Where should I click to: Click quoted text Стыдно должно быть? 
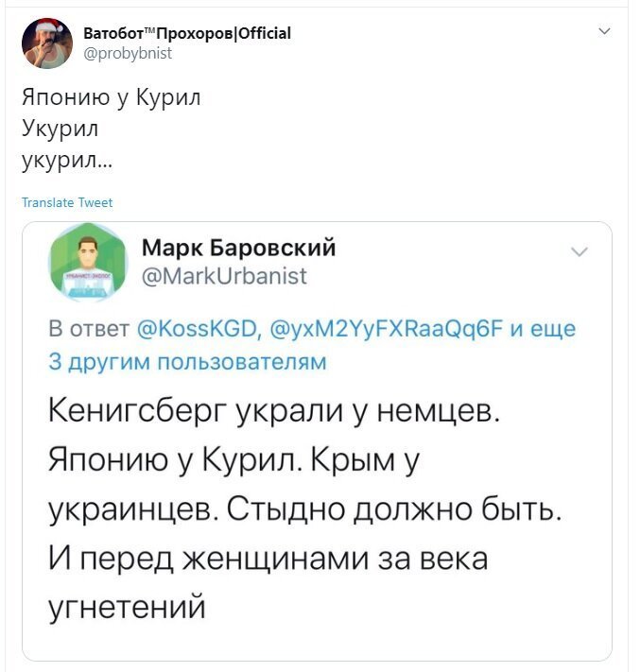tap(393, 509)
